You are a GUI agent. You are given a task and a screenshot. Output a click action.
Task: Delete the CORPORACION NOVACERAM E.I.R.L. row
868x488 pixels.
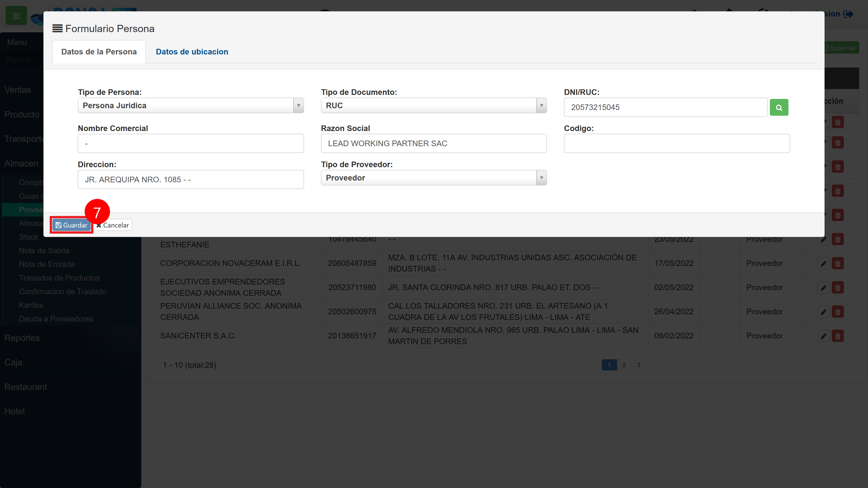tap(838, 263)
